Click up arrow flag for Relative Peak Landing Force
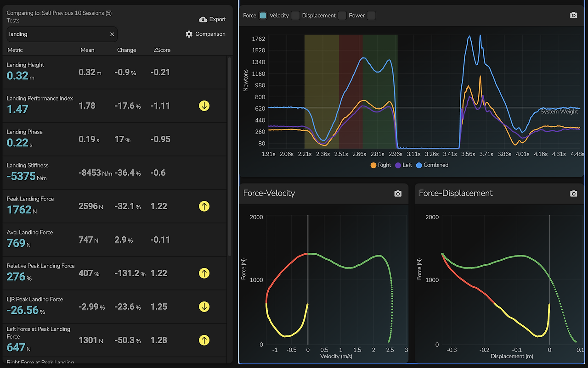The image size is (588, 368). [204, 273]
